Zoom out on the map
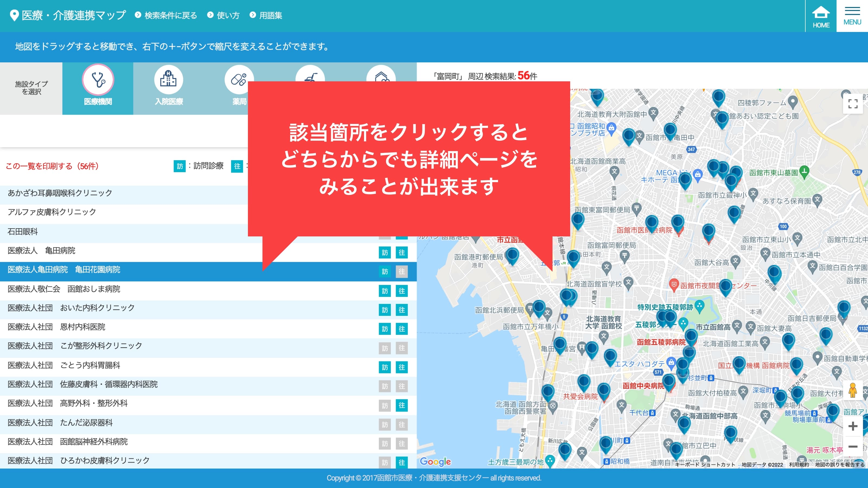 [x=853, y=447]
